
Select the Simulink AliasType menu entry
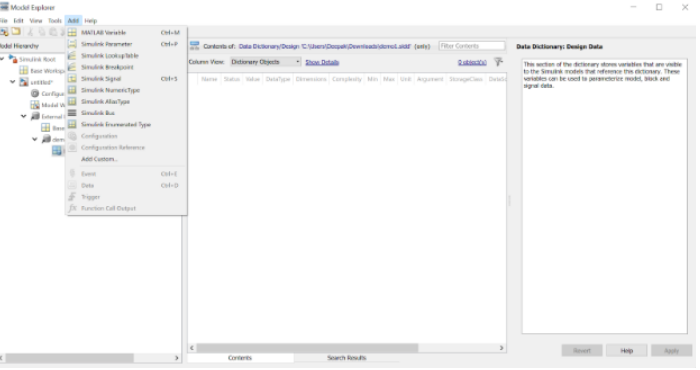tap(126, 101)
